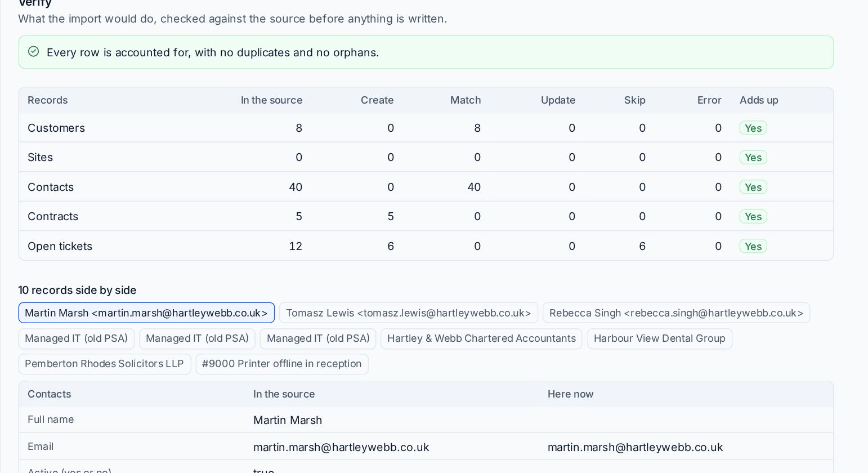Click the "Here now" column header
The width and height of the screenshot is (868, 473).
tap(570, 394)
